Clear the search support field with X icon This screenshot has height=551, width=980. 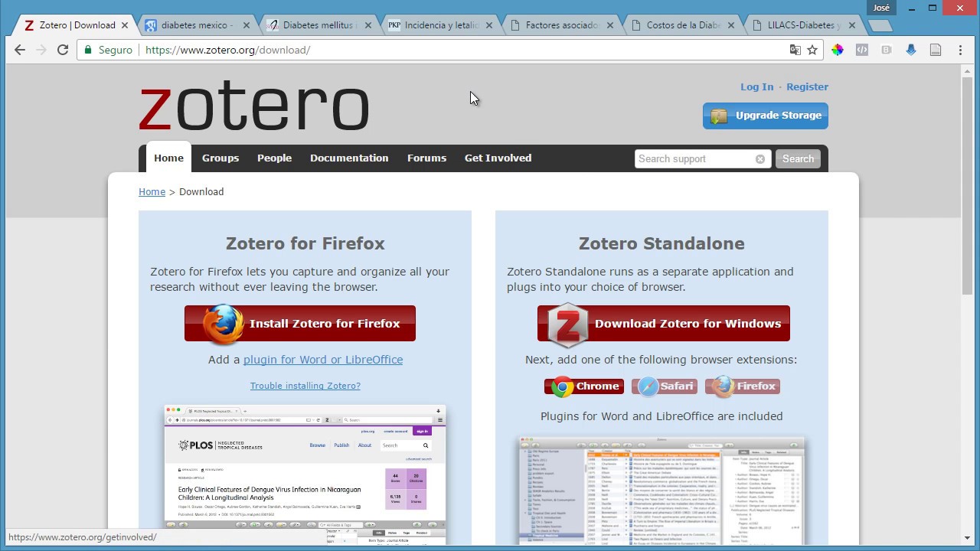click(x=760, y=159)
